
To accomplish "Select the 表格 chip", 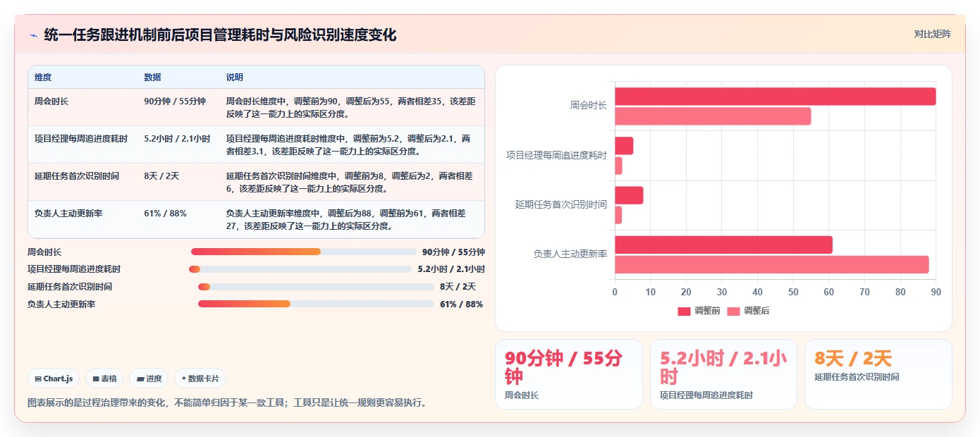I will tap(104, 378).
